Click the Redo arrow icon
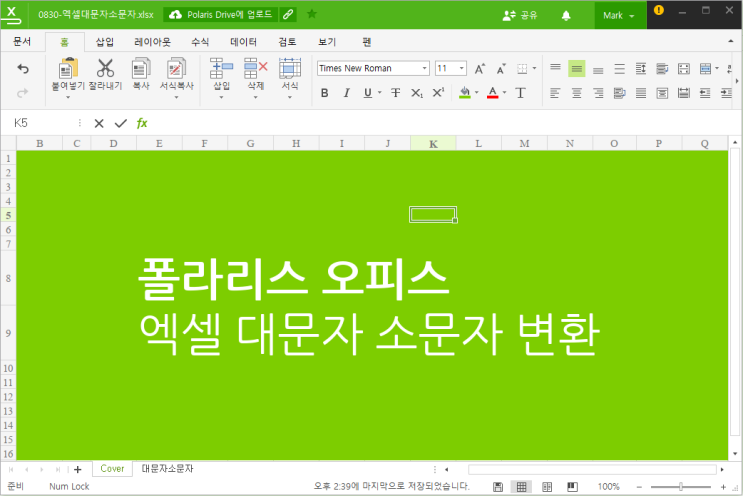The width and height of the screenshot is (743, 496). pyautogui.click(x=23, y=93)
